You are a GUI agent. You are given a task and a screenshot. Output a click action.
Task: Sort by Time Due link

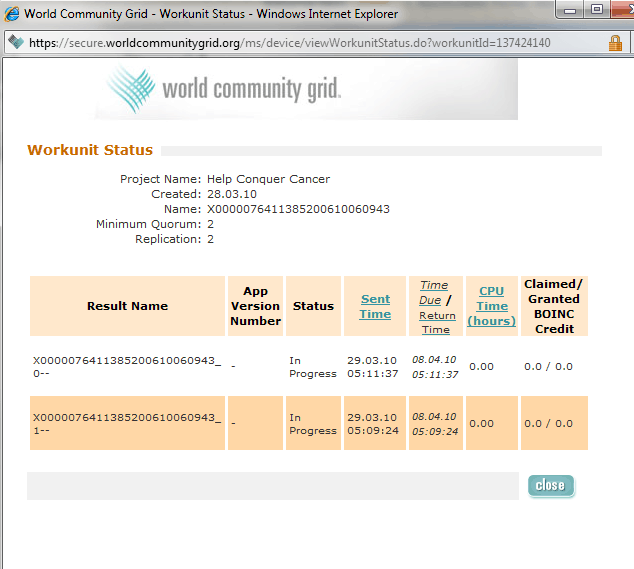[433, 292]
